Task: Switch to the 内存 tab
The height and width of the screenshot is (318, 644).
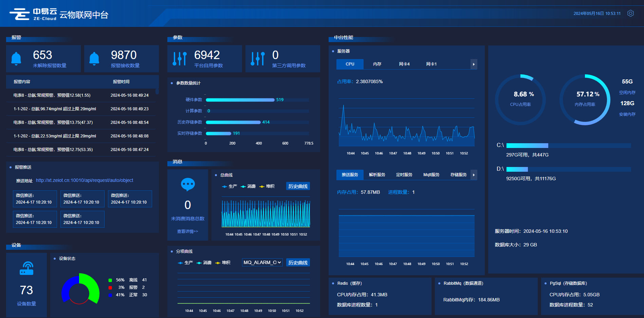Action: coord(377,64)
